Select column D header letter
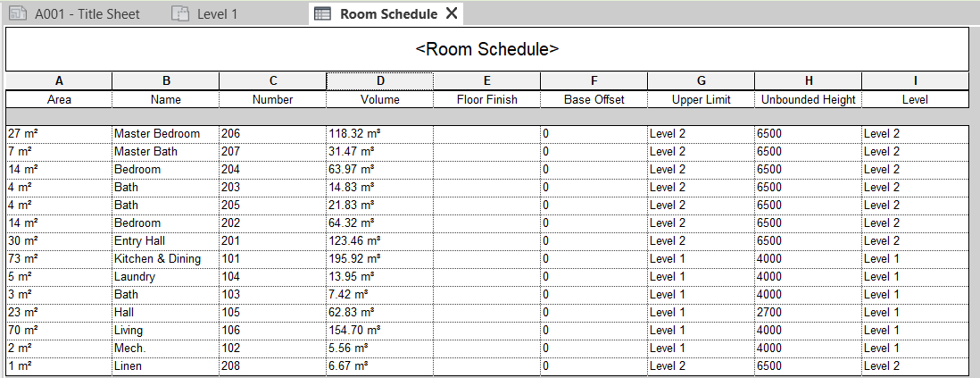The image size is (980, 378). click(380, 81)
